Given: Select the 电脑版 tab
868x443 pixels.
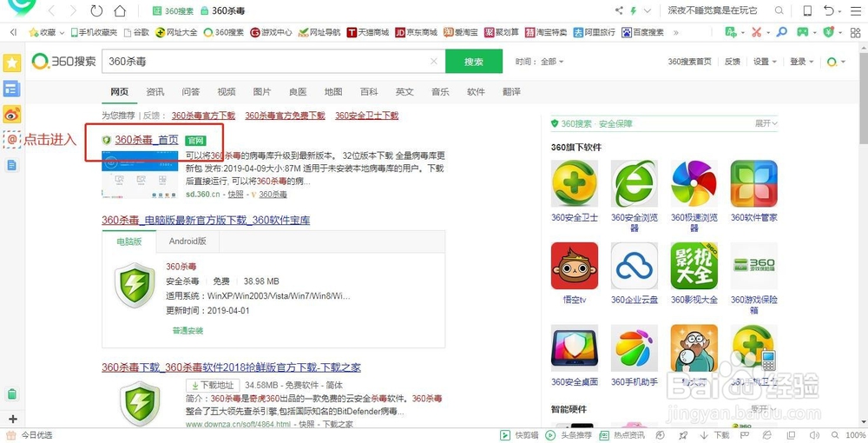Looking at the screenshot, I should pos(129,241).
